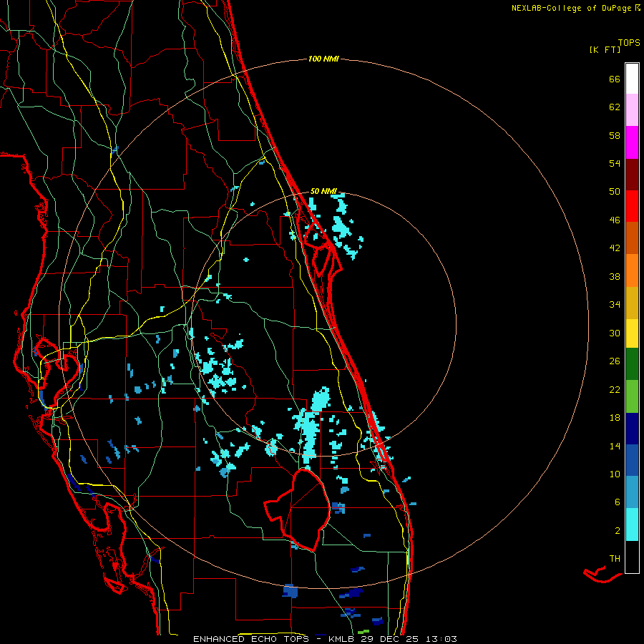Click the '54' legend value
644x644 pixels.
point(615,163)
